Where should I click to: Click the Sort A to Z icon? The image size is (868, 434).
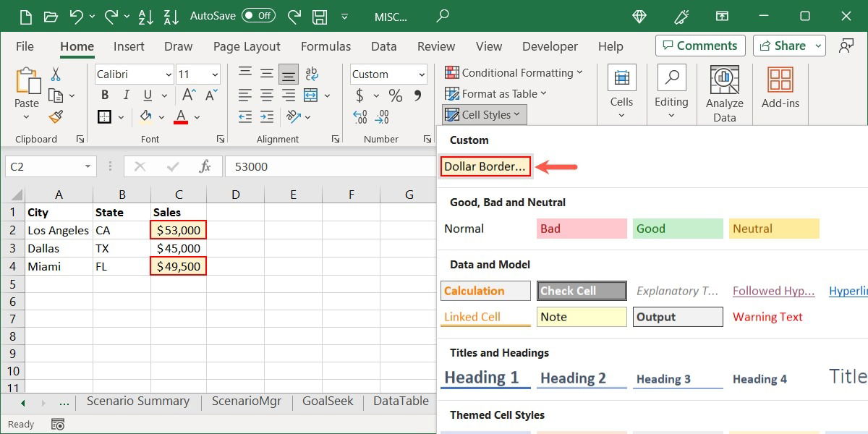(145, 17)
